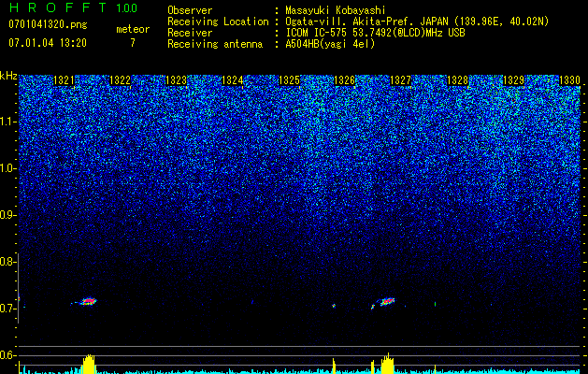Click the 'Receiving Location' field label
The width and height of the screenshot is (588, 374).
218,22
